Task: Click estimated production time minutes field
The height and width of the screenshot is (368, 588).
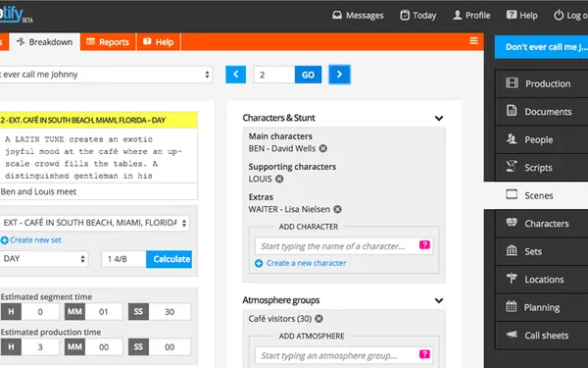Action: pos(104,347)
